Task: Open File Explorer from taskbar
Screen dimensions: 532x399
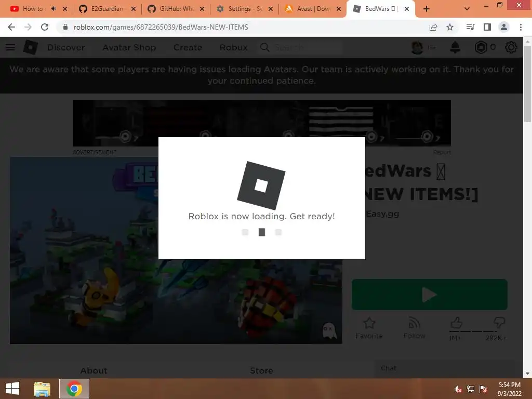Action: (x=42, y=389)
